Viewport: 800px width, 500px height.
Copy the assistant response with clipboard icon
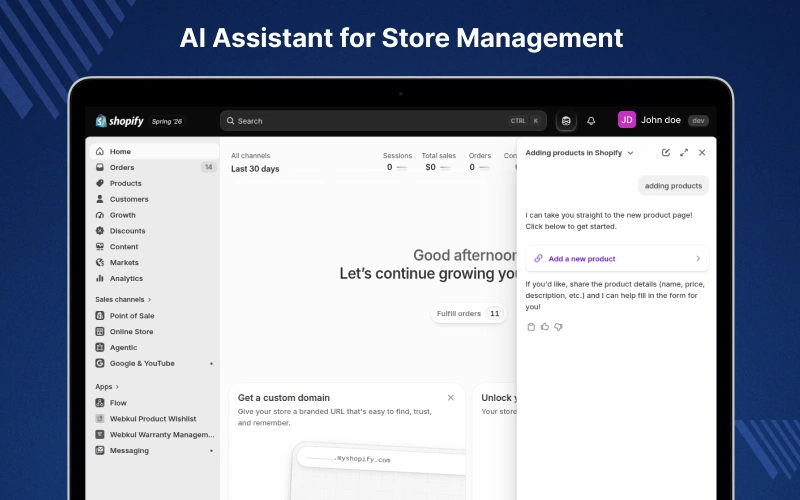point(531,327)
